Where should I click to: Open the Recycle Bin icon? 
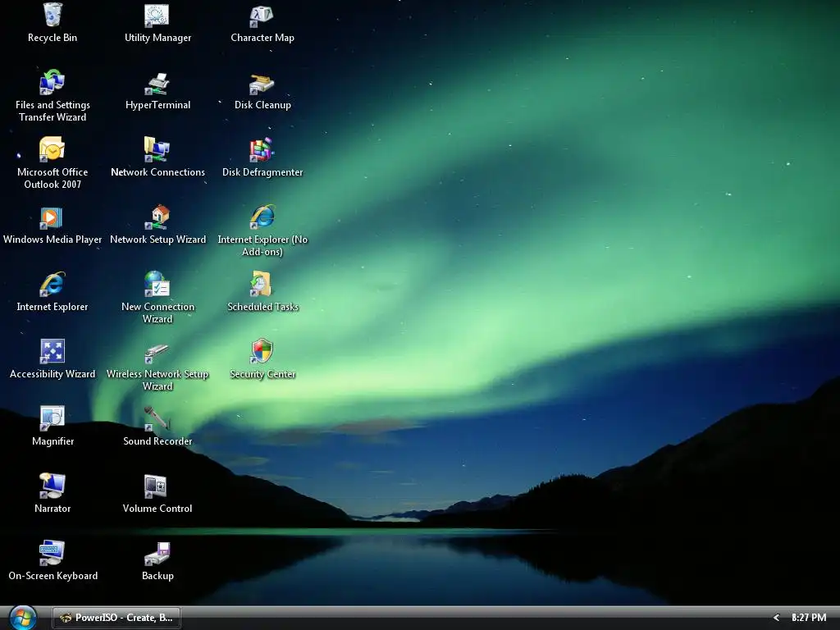coord(52,15)
